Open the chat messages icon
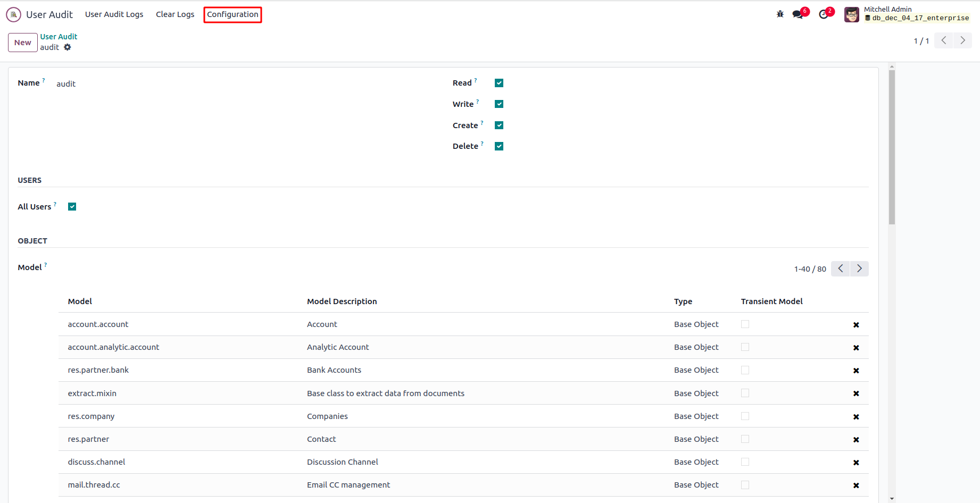 pos(798,14)
